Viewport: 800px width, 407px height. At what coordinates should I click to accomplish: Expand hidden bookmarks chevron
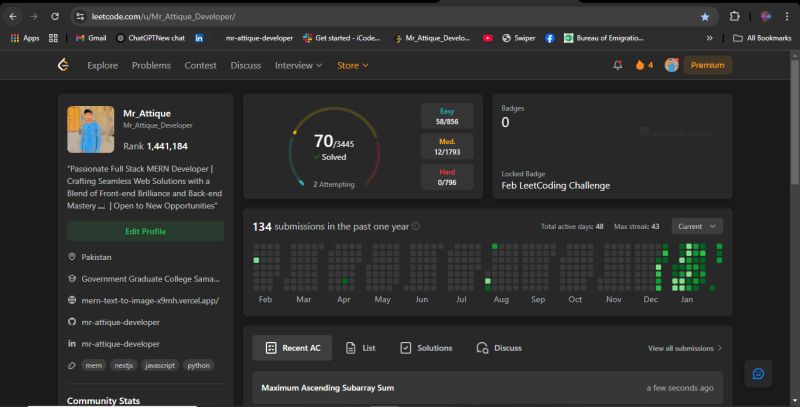point(709,38)
